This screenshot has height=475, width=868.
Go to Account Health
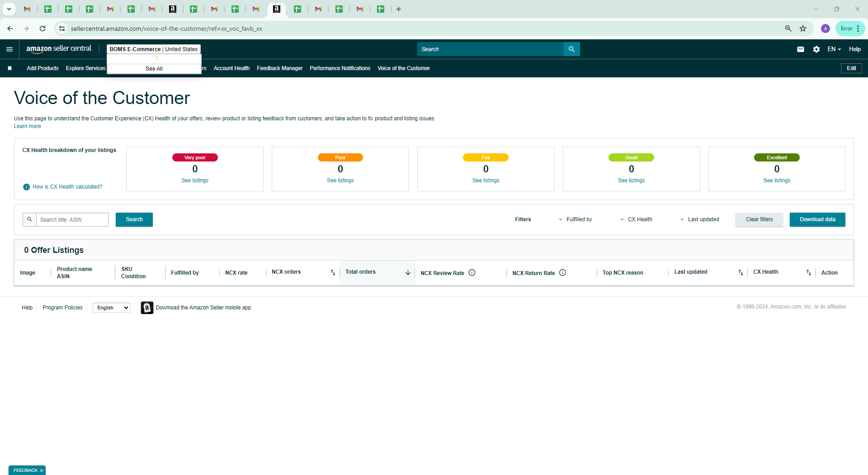coord(231,68)
